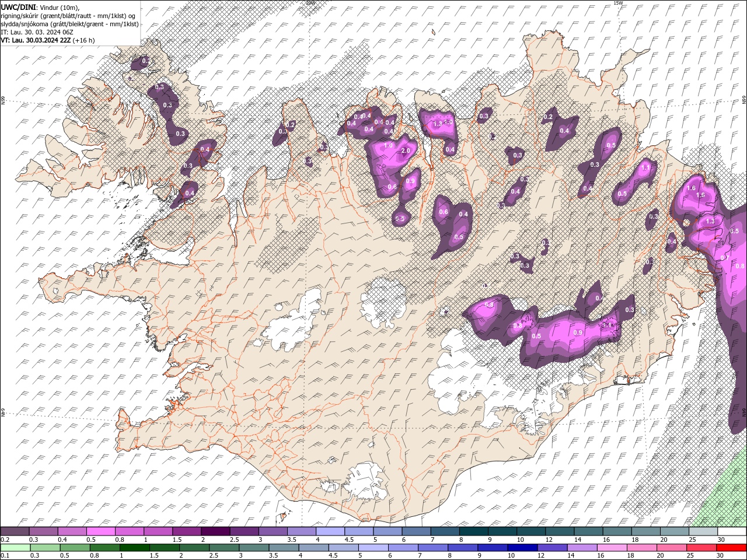Click the '0.2' label in the upper legend row

pos(5,540)
